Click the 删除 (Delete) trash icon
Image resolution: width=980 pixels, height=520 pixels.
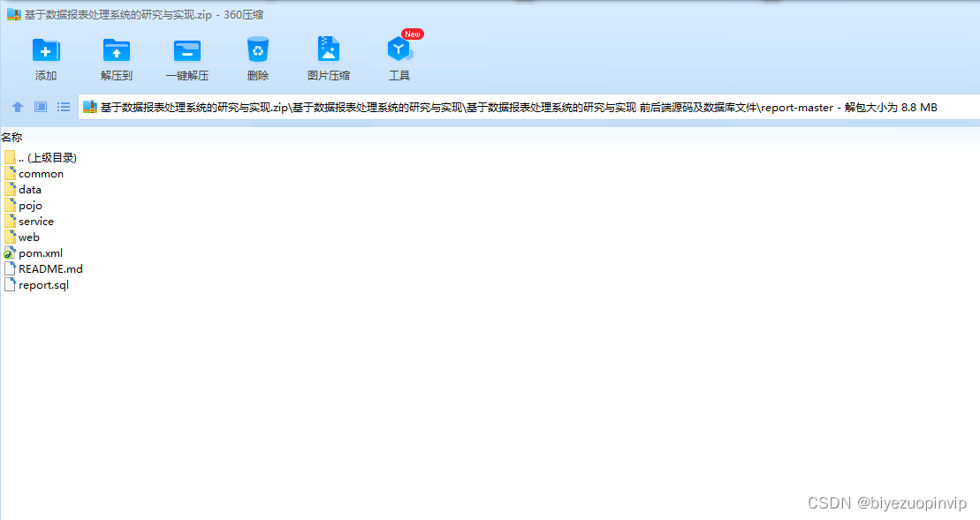pyautogui.click(x=258, y=50)
